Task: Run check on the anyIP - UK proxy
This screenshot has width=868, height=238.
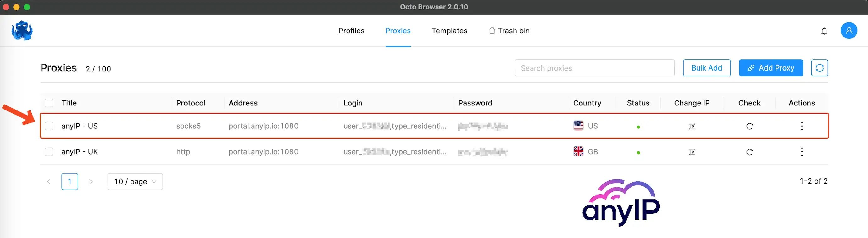Action: click(x=749, y=152)
